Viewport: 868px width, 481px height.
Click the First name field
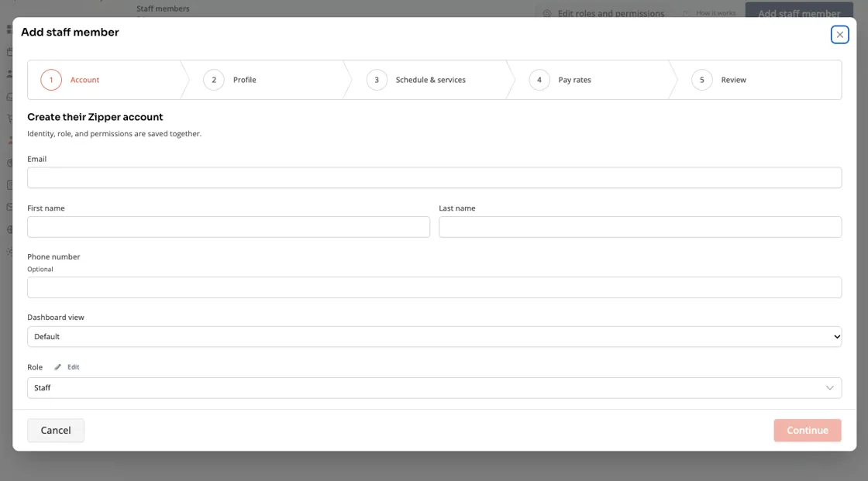pyautogui.click(x=229, y=227)
